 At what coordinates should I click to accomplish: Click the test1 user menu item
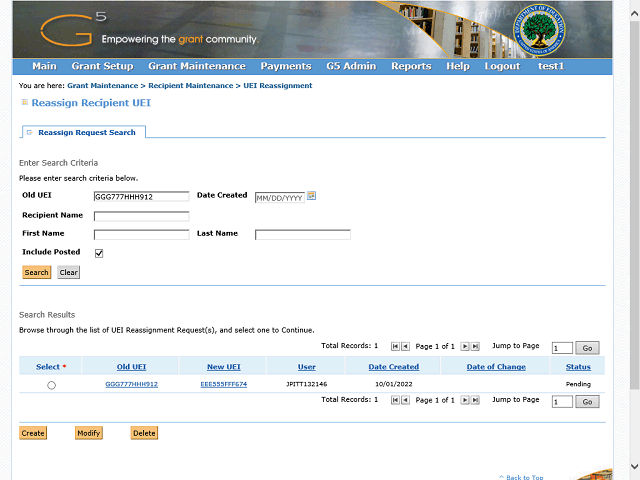(551, 66)
